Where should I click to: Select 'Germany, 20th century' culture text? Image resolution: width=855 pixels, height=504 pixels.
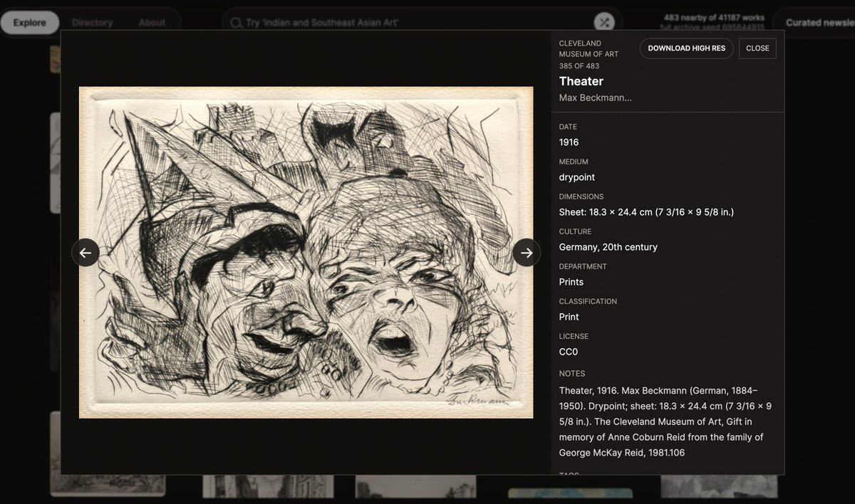click(608, 247)
